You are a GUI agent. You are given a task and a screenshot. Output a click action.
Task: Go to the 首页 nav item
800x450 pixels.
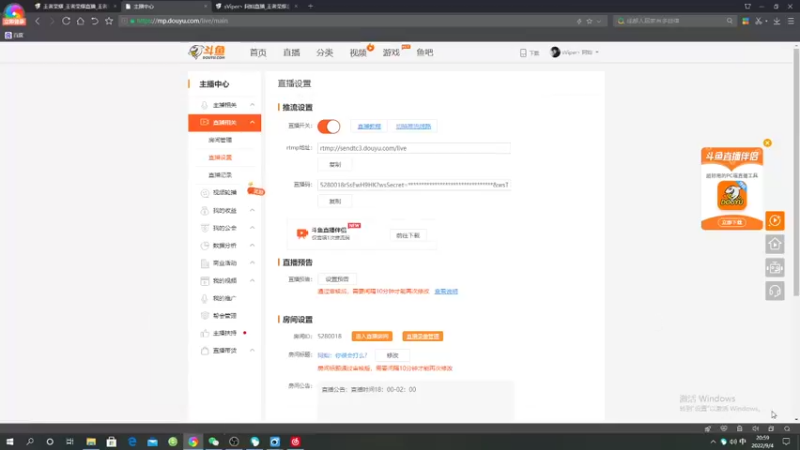[x=258, y=53]
